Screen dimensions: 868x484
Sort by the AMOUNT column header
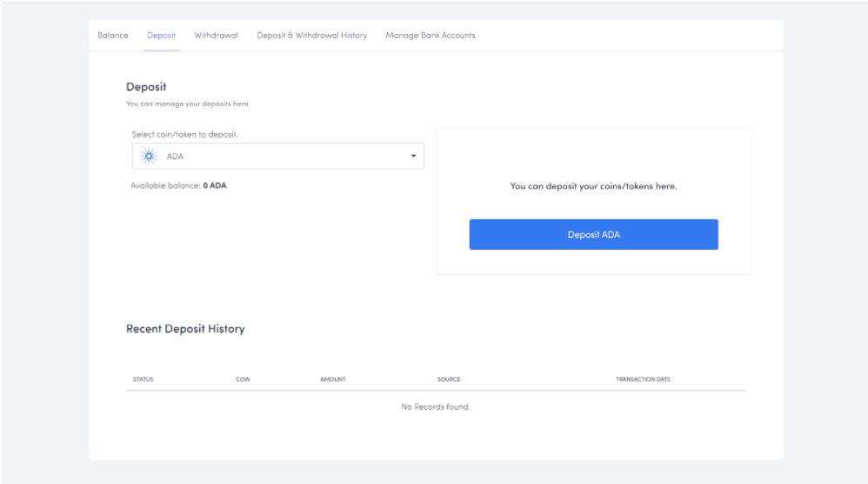point(332,380)
